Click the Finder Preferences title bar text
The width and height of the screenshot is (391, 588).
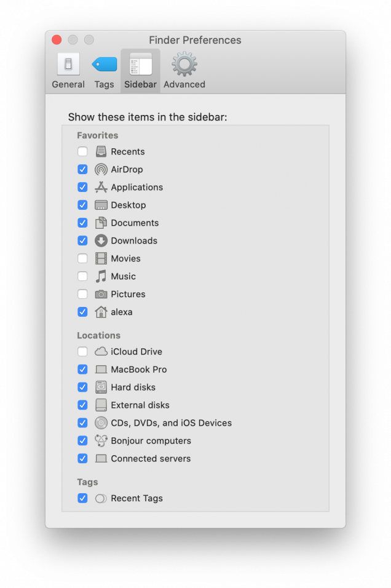coord(195,40)
